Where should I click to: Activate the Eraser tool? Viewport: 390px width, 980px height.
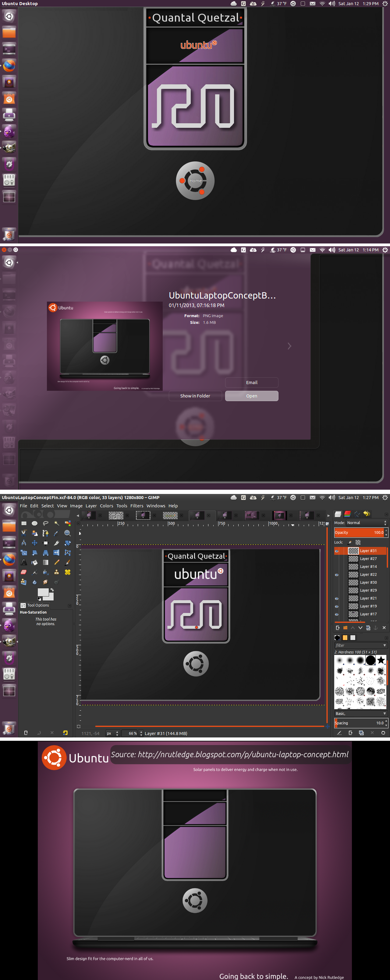click(x=24, y=572)
